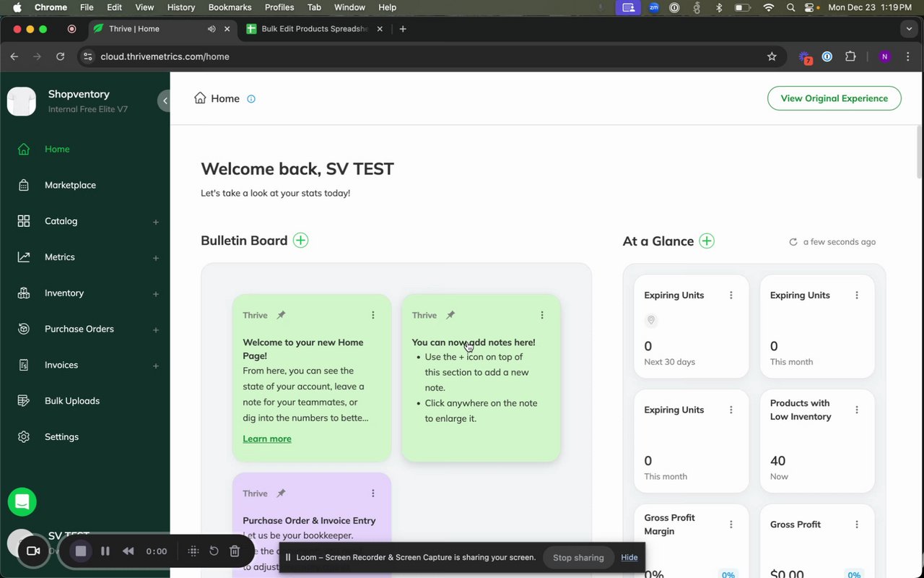The width and height of the screenshot is (924, 578).
Task: Open options menu on Low Inventory card
Action: [857, 410]
